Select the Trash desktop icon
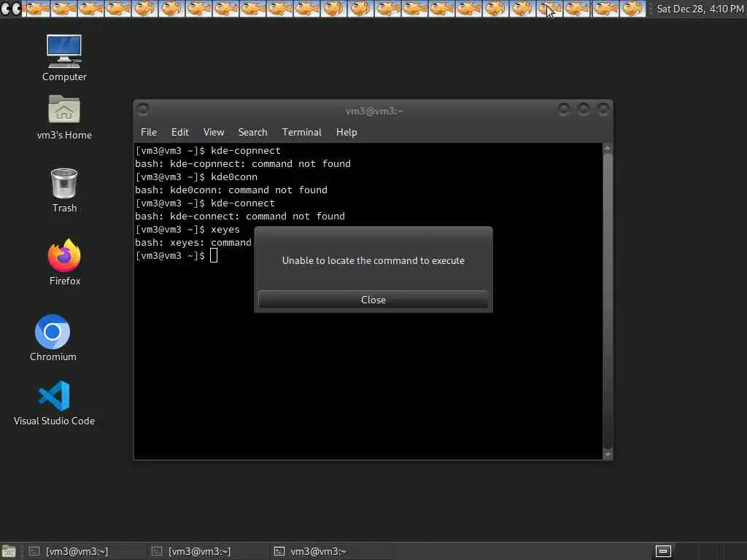The width and height of the screenshot is (747, 560). pyautogui.click(x=64, y=190)
